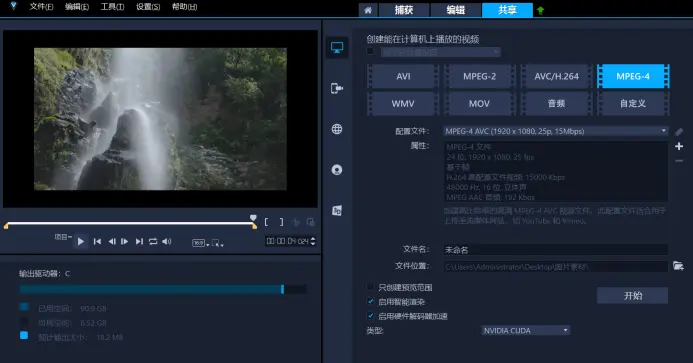Jump to the end of project
Image resolution: width=693 pixels, height=363 pixels.
click(139, 241)
